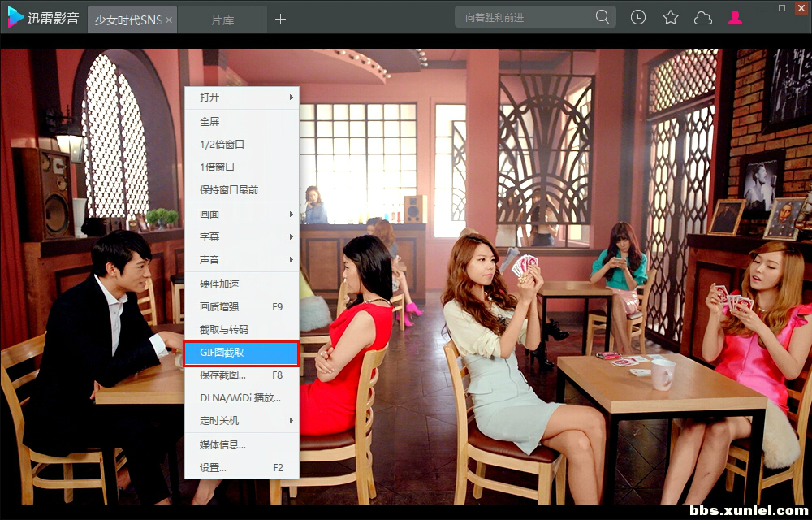
Task: Click the pink user account icon
Action: pos(735,17)
